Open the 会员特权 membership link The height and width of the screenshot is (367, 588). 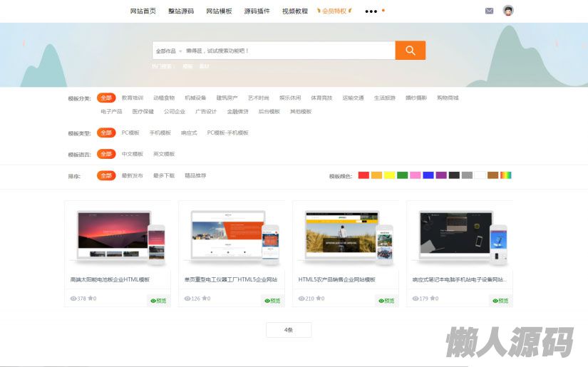pyautogui.click(x=334, y=11)
